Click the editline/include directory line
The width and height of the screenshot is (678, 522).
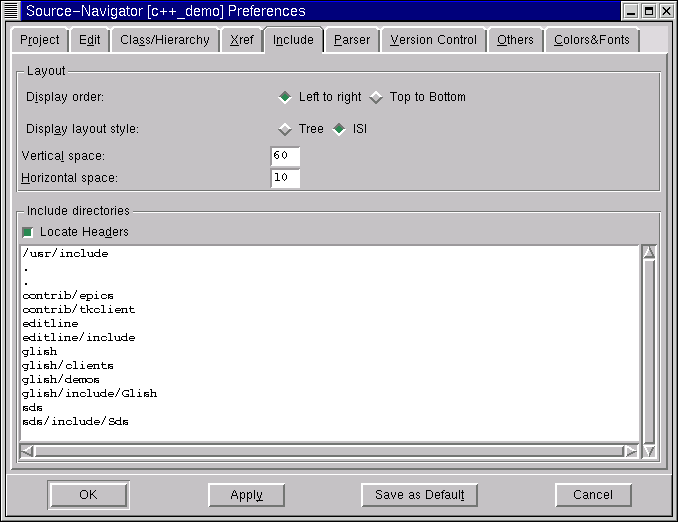[79, 337]
